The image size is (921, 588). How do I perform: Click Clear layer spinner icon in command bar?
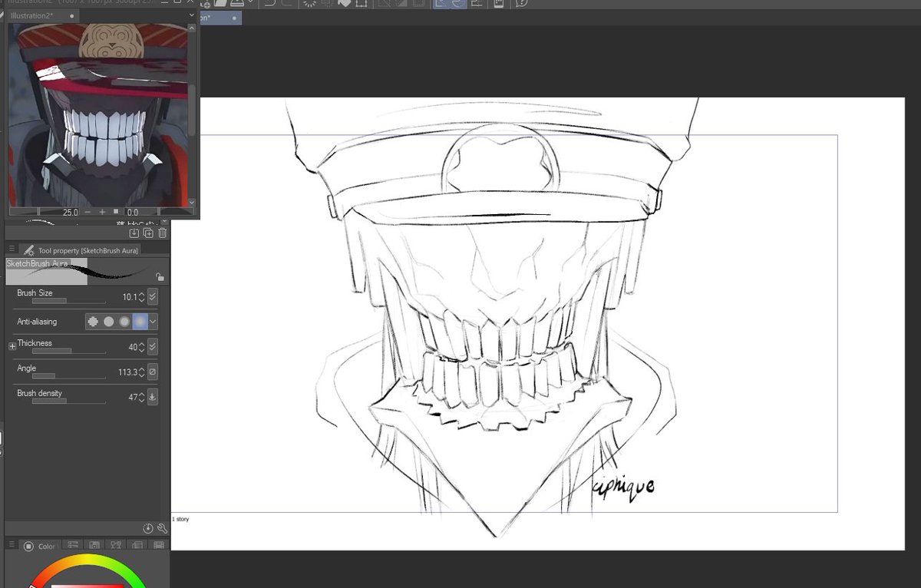coord(309,3)
